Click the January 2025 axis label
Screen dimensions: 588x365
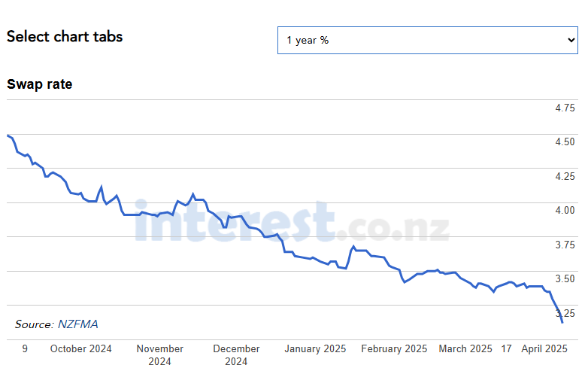pos(315,349)
